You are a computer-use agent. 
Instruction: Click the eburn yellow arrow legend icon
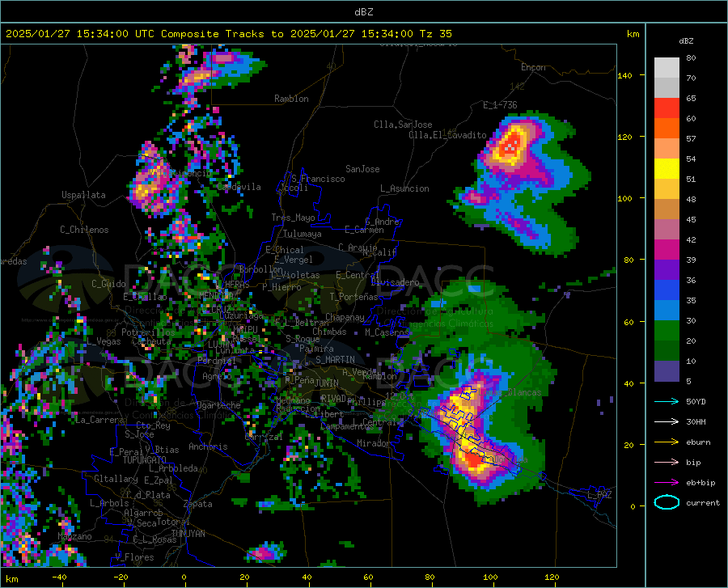point(667,442)
